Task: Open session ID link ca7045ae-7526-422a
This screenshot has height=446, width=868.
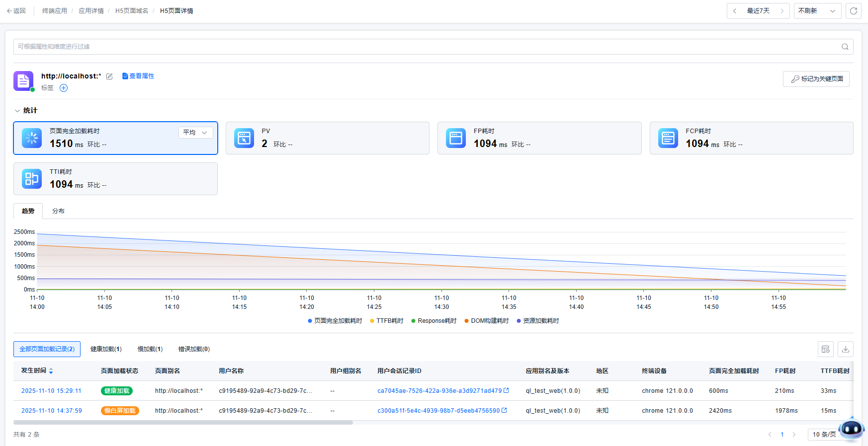Action: pyautogui.click(x=439, y=391)
